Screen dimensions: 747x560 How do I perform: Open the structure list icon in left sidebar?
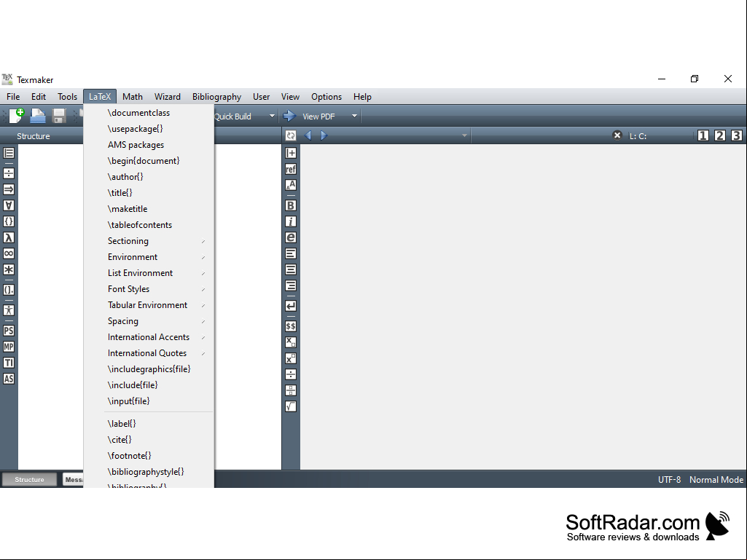pos(9,153)
